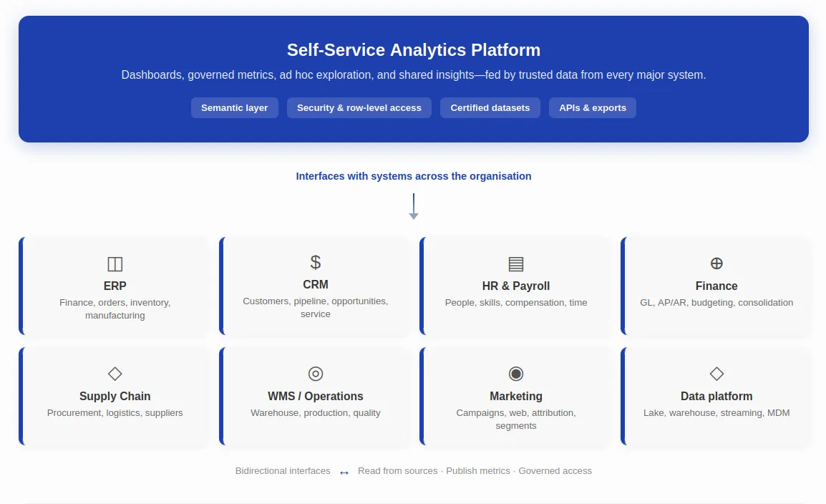The width and height of the screenshot is (826, 504).
Task: Select the CRM dollar sign icon
Action: (x=315, y=261)
